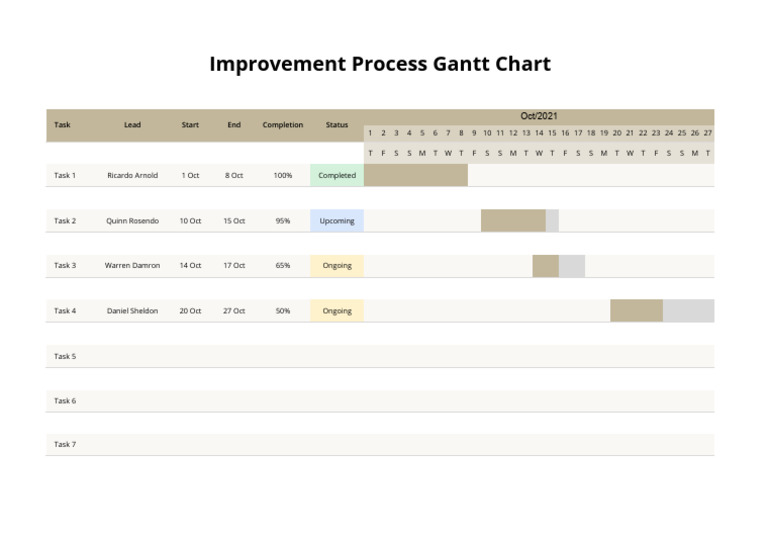This screenshot has height=543, width=768.
Task: Select the Oct/2021 month header
Action: pyautogui.click(x=539, y=116)
